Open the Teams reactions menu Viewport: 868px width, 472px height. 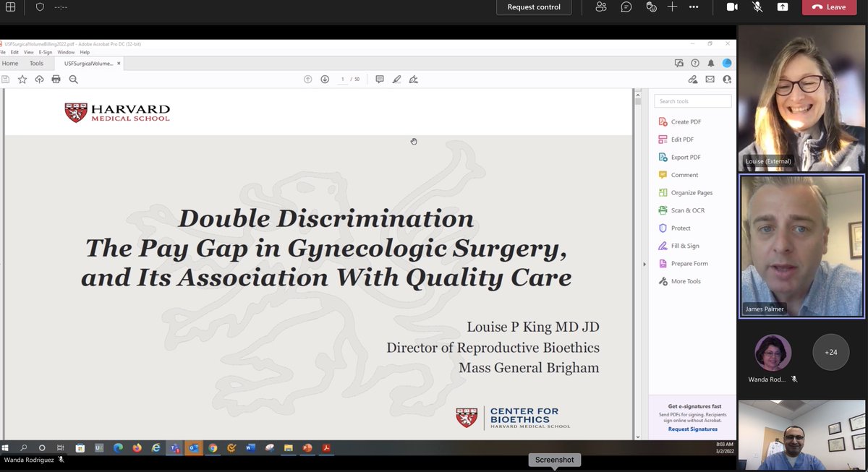tap(651, 7)
